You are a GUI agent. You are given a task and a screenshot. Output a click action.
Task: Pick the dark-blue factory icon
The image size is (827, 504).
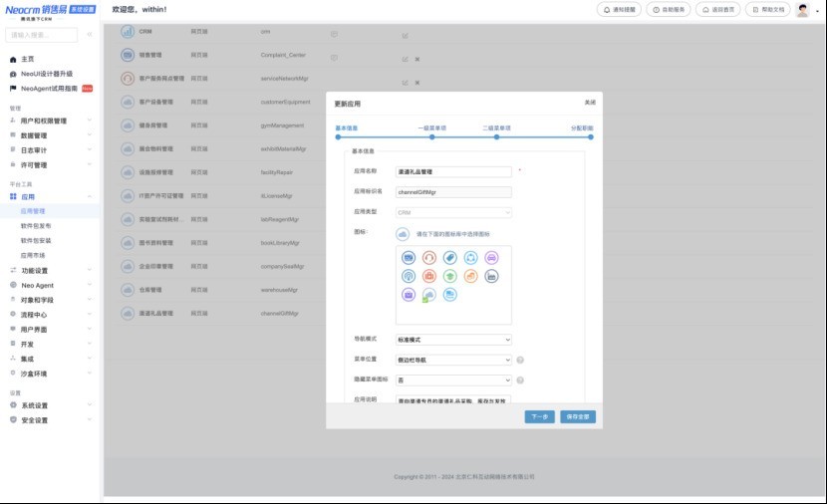coord(491,276)
